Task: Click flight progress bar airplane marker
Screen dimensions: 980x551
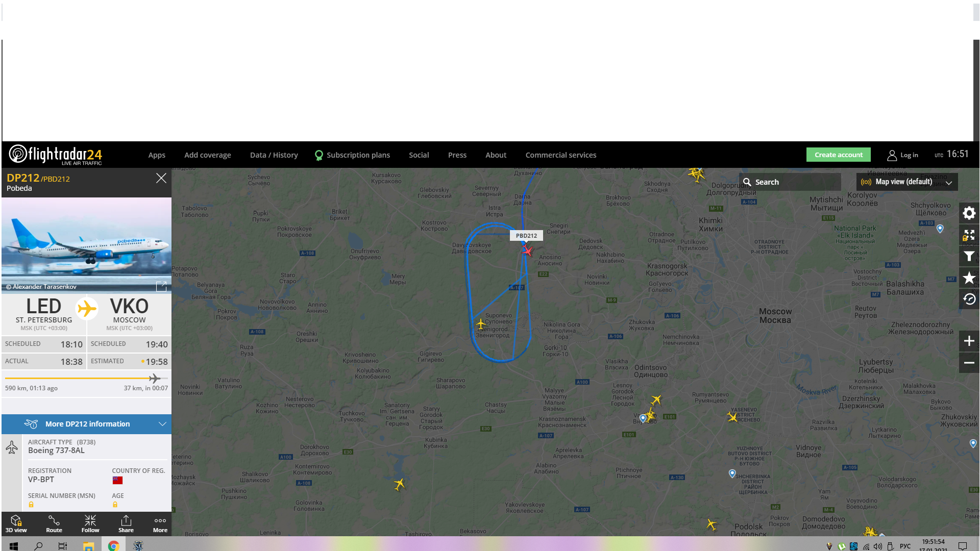Action: (154, 378)
